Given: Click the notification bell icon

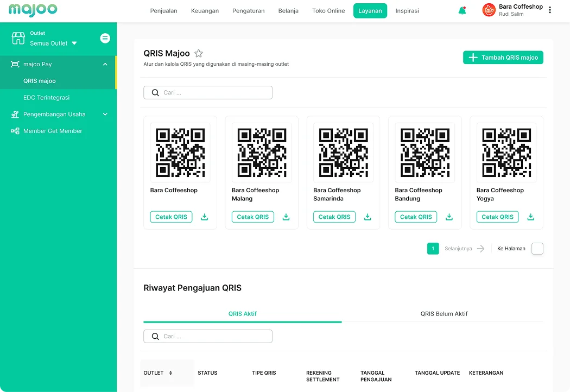Looking at the screenshot, I should [462, 11].
